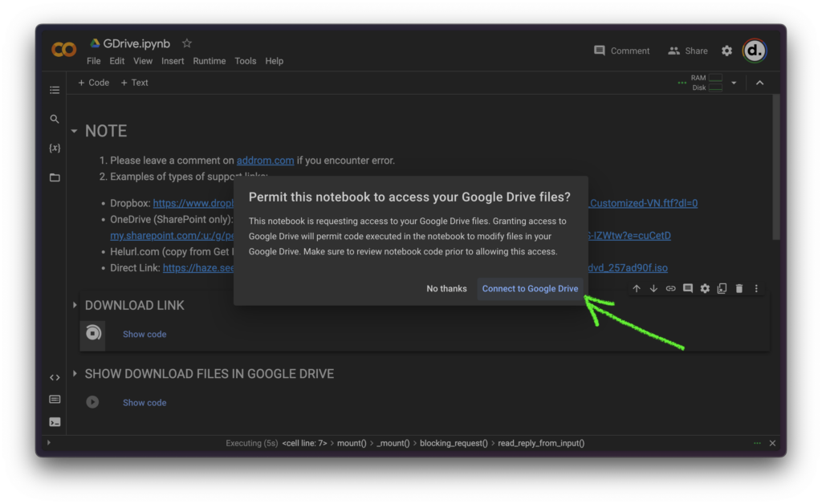
Task: Click the GDrive.ipynb notebook title
Action: click(136, 43)
